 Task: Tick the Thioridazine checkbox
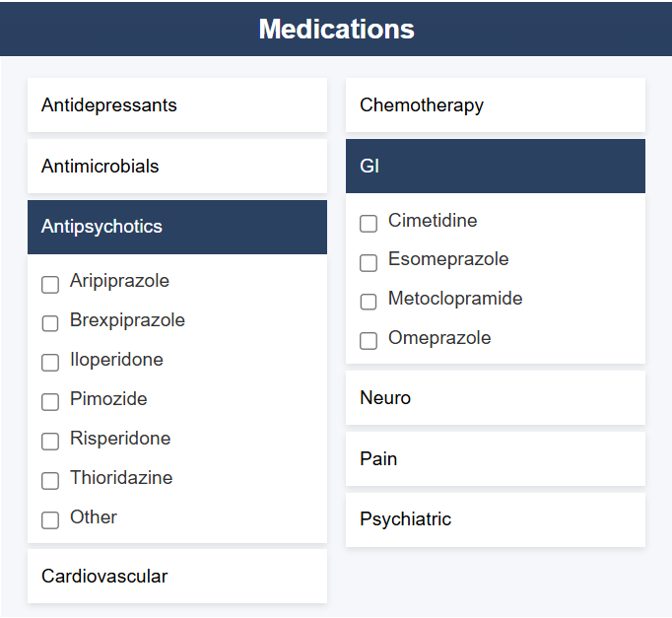50,481
